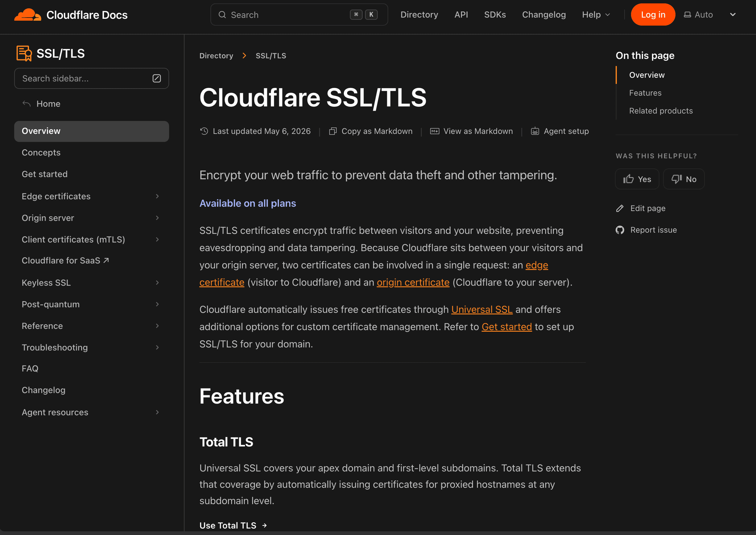Jump to Features in On this page
This screenshot has height=535, width=756.
click(x=645, y=93)
